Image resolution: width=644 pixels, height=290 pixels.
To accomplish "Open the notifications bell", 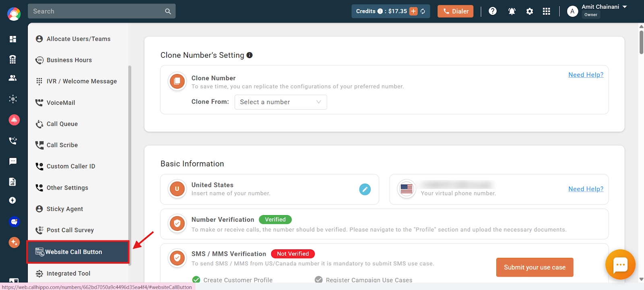I will (512, 11).
